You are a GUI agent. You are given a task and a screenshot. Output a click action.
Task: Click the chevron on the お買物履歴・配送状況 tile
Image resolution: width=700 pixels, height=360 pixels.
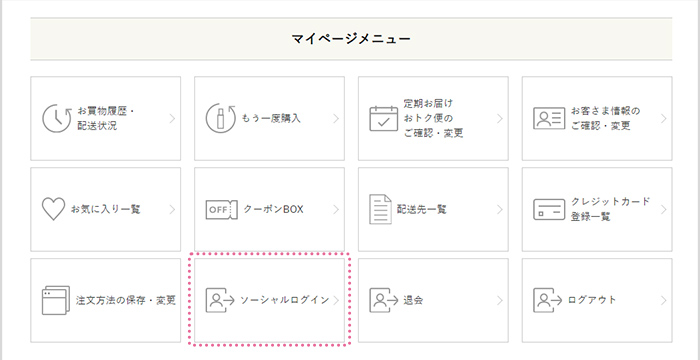[x=172, y=118]
